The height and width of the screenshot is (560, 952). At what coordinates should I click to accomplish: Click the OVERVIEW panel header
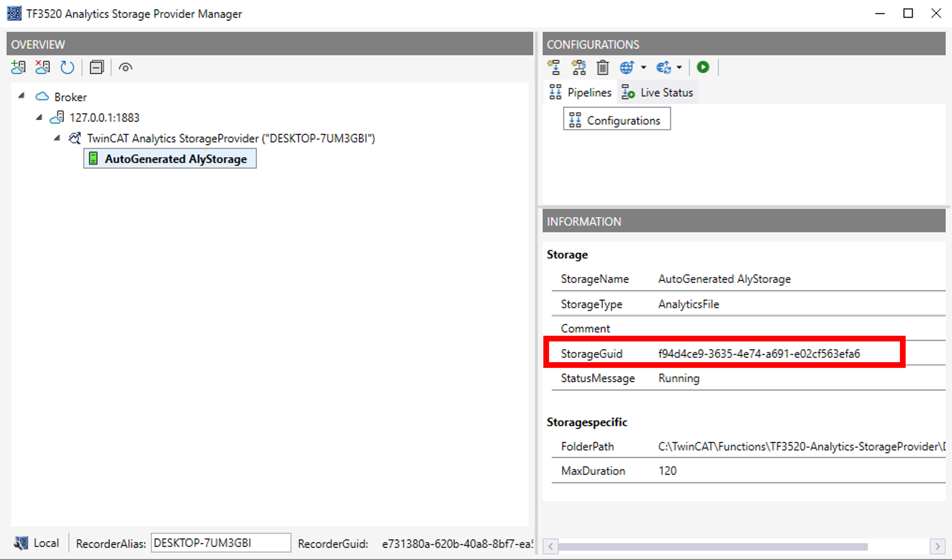coord(270,44)
